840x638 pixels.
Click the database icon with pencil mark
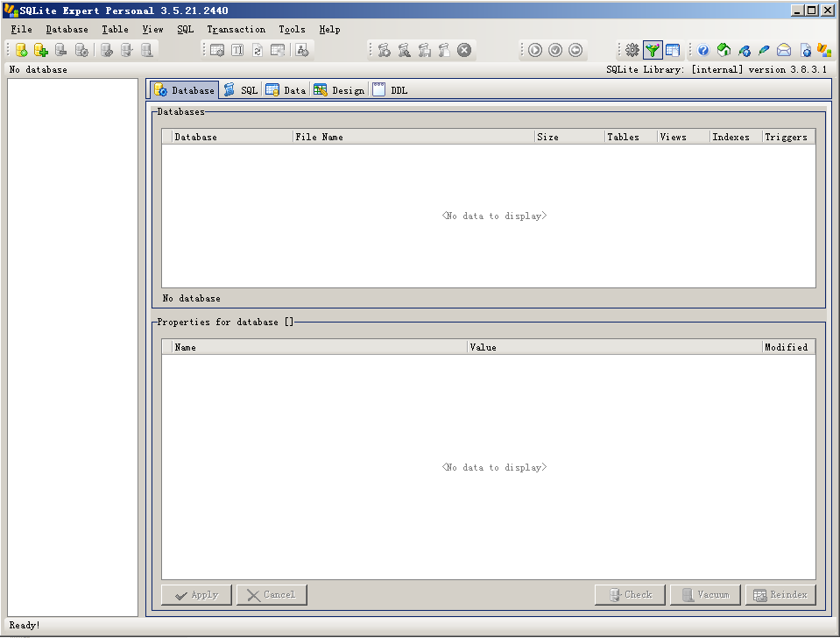(126, 50)
